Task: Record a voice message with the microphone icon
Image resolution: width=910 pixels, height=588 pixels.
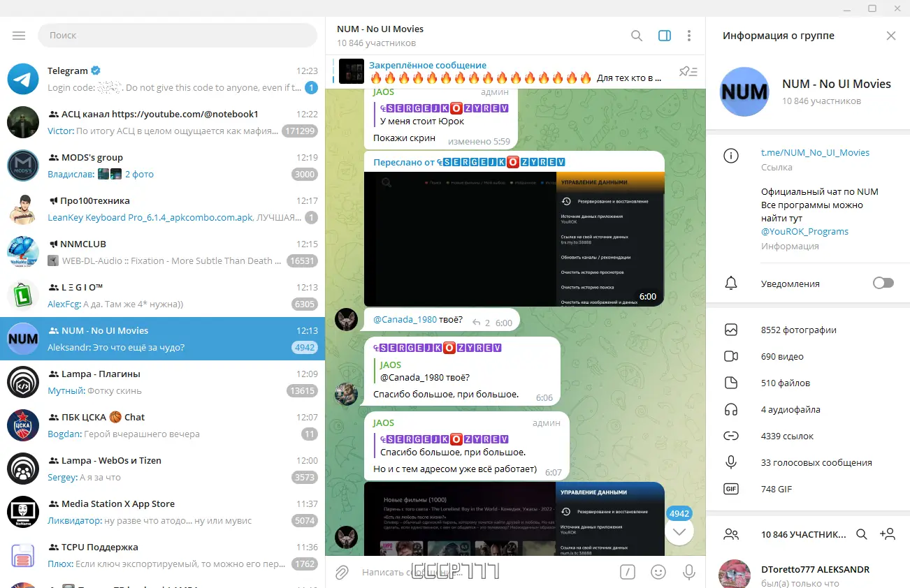Action: pyautogui.click(x=688, y=572)
